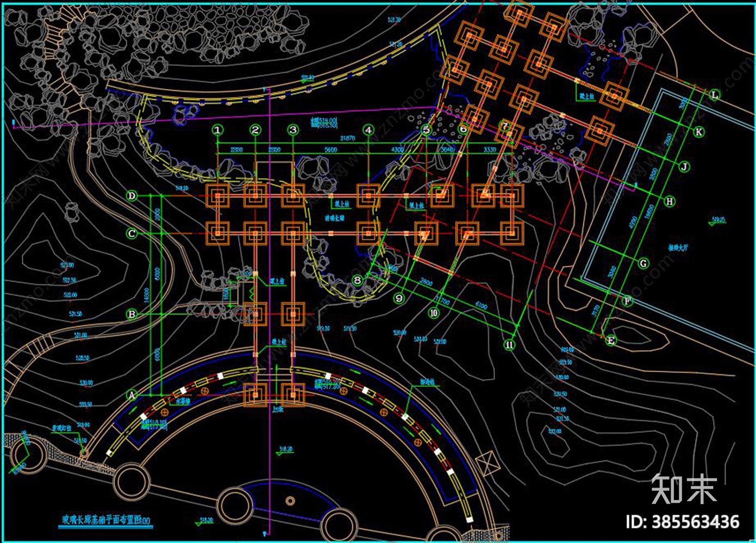Click grid axis bubble 1
The image size is (756, 543).
[x=217, y=130]
